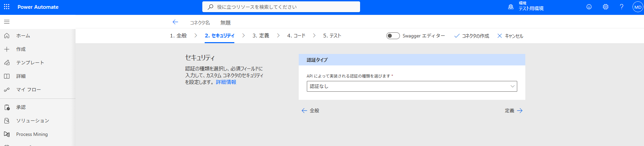Open the 認証なし authentication type dropdown
The image size is (644, 146).
pyautogui.click(x=412, y=86)
